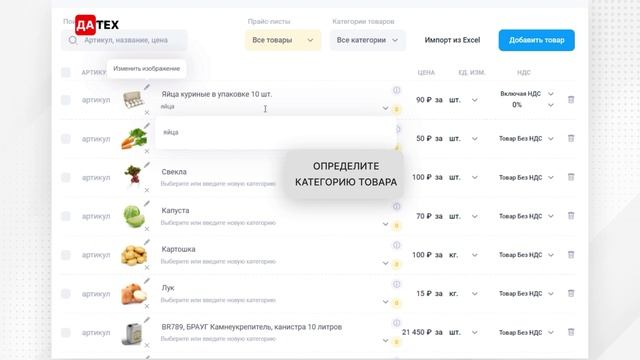Delete the BR789 БРАУГ product row
Image resolution: width=640 pixels, height=360 pixels.
click(x=571, y=332)
